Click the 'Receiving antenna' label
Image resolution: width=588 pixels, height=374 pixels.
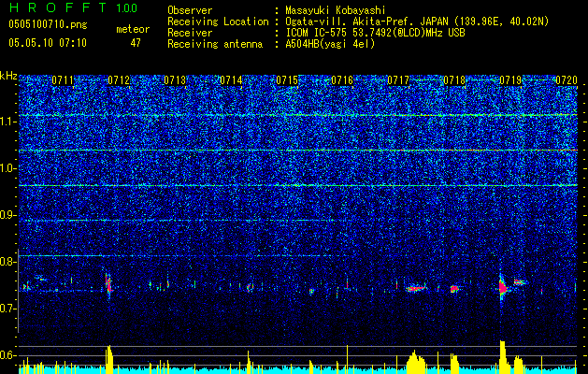(215, 44)
